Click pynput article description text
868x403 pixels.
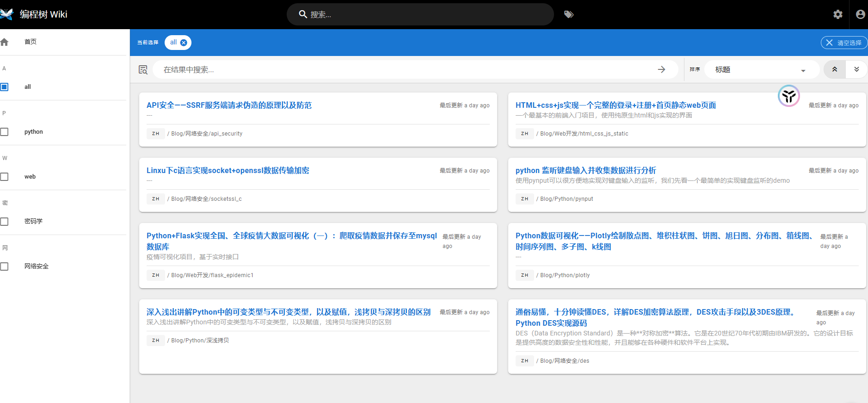tap(653, 180)
